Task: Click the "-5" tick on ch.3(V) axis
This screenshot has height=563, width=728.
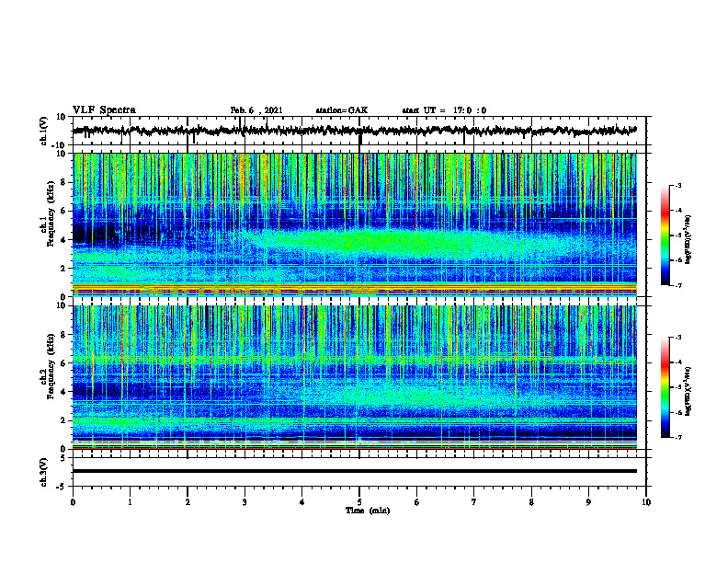Action: 63,487
